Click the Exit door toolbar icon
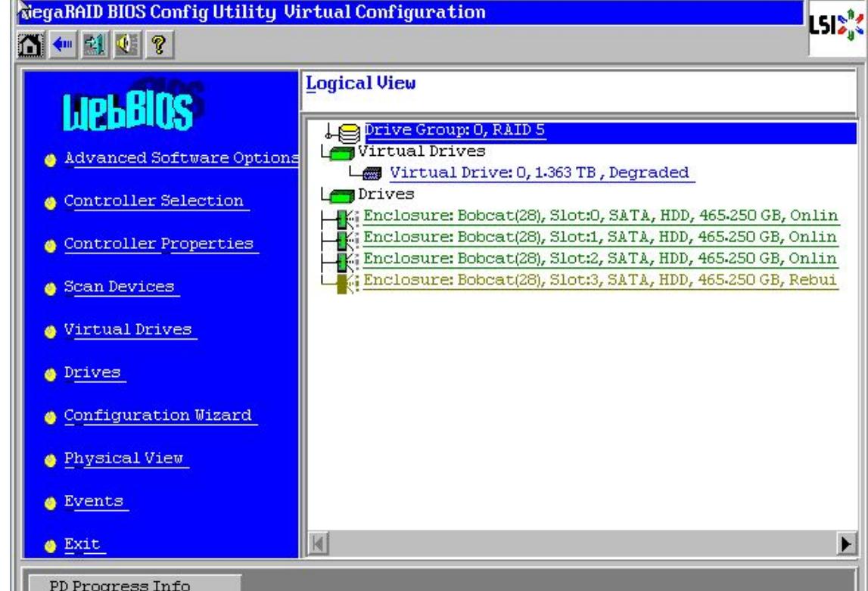 [x=95, y=45]
